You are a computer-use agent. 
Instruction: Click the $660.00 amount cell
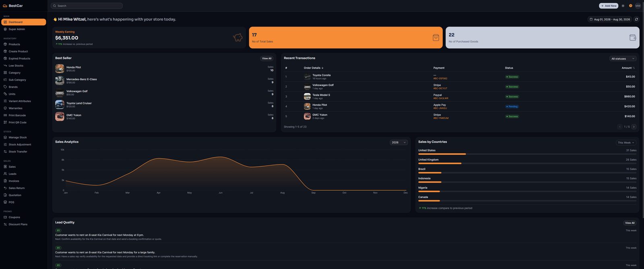click(630, 97)
